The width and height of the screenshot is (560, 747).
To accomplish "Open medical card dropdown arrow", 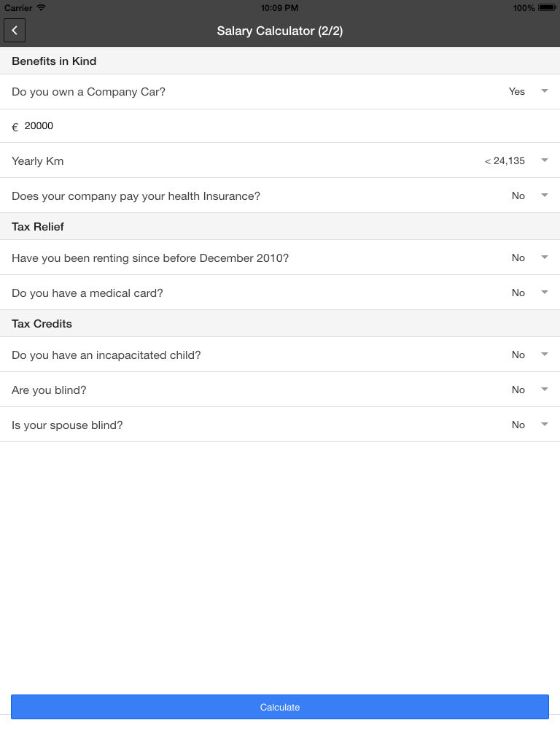I will pyautogui.click(x=544, y=293).
